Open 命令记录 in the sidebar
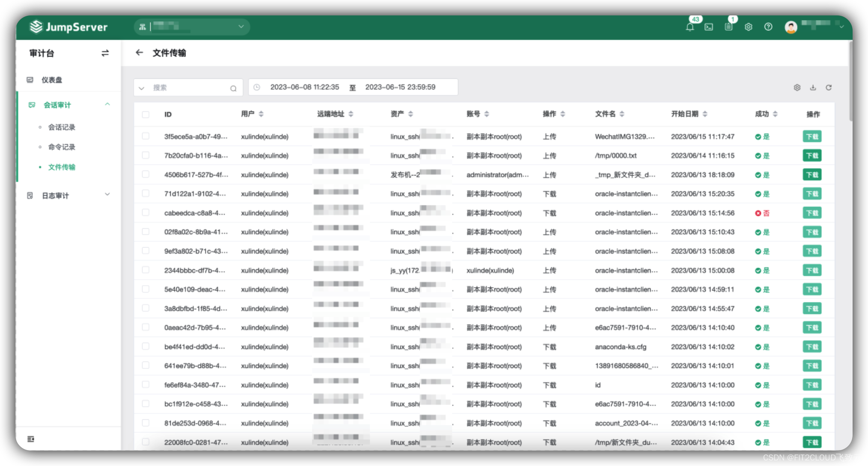 click(x=62, y=147)
